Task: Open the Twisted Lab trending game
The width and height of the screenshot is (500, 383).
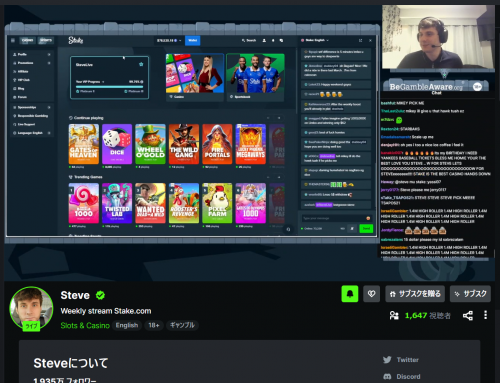Action: click(117, 203)
